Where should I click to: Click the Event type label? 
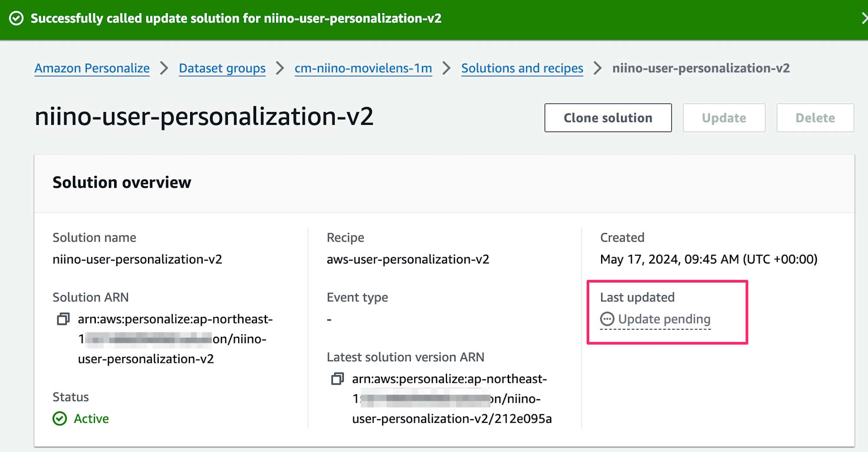tap(357, 297)
